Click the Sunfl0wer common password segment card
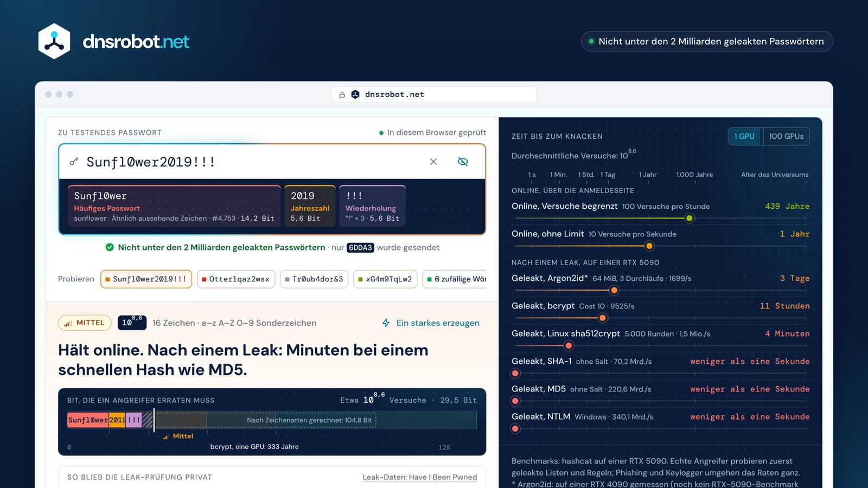Image resolution: width=868 pixels, height=488 pixels. (174, 206)
